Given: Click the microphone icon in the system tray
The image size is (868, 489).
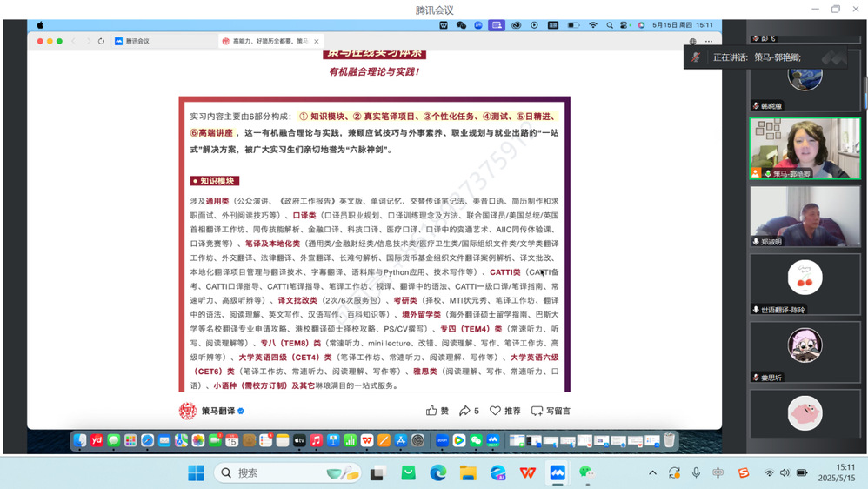Looking at the screenshot, I should pos(696,473).
